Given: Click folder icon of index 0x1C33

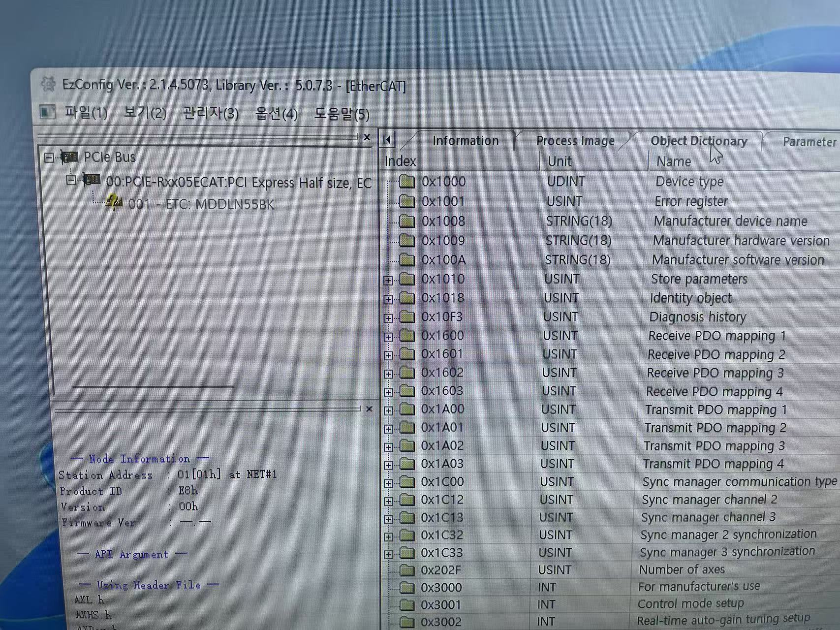Looking at the screenshot, I should click(x=407, y=553).
